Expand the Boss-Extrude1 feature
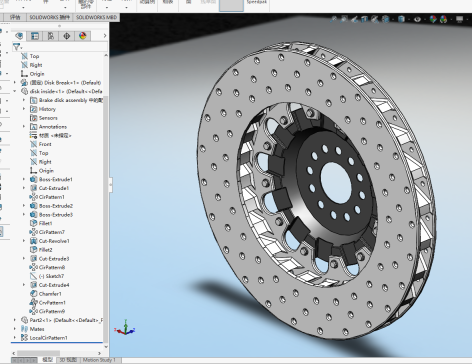The height and width of the screenshot is (364, 472). tap(24, 179)
